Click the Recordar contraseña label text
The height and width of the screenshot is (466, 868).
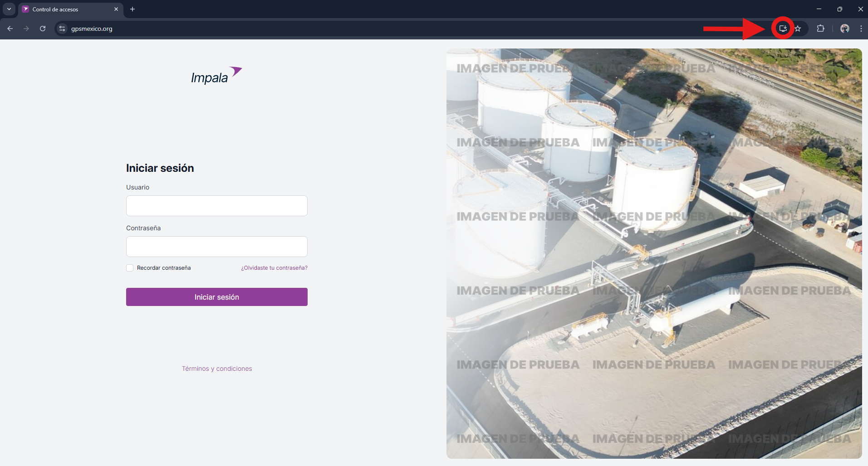pyautogui.click(x=164, y=268)
